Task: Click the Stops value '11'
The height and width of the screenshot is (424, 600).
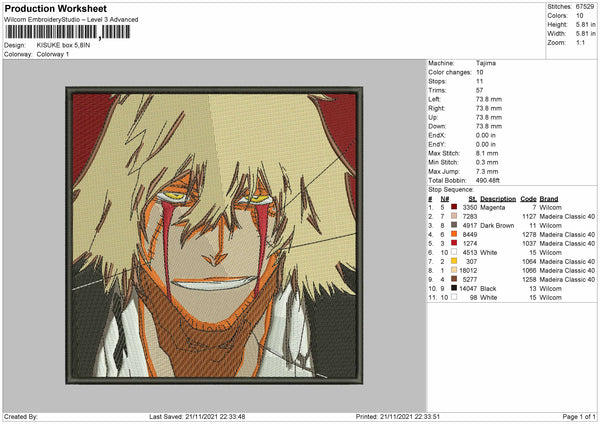Action: point(479,81)
